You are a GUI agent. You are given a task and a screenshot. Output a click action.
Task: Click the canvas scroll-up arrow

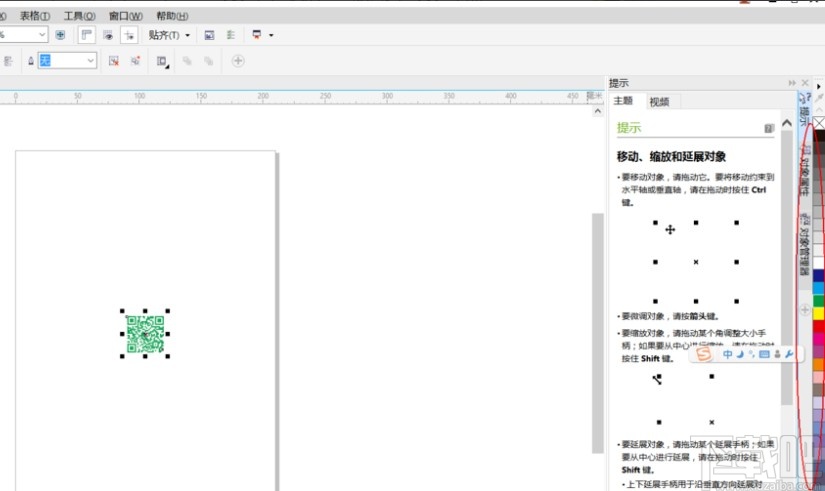[x=598, y=111]
